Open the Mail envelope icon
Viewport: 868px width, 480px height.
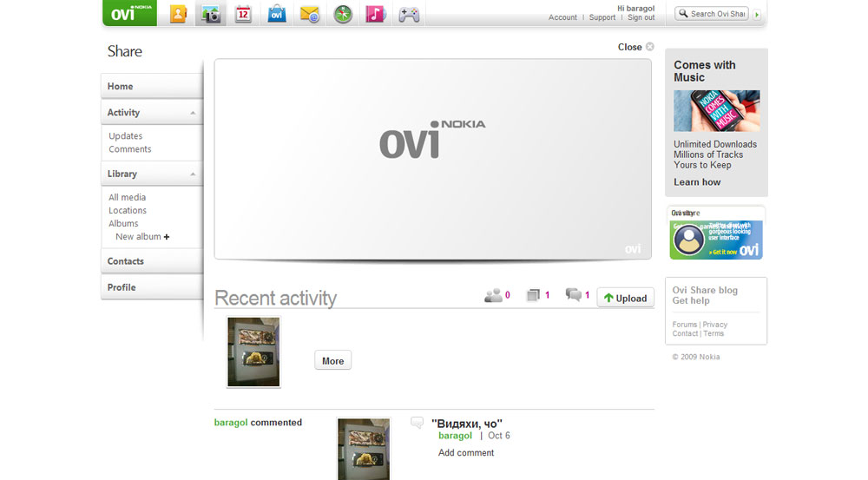point(310,14)
